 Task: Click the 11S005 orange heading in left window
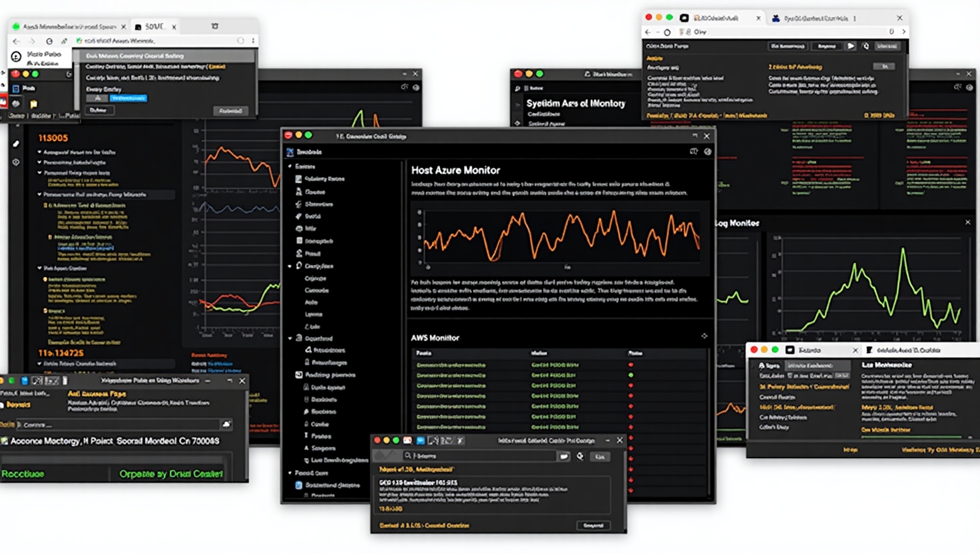pyautogui.click(x=53, y=138)
